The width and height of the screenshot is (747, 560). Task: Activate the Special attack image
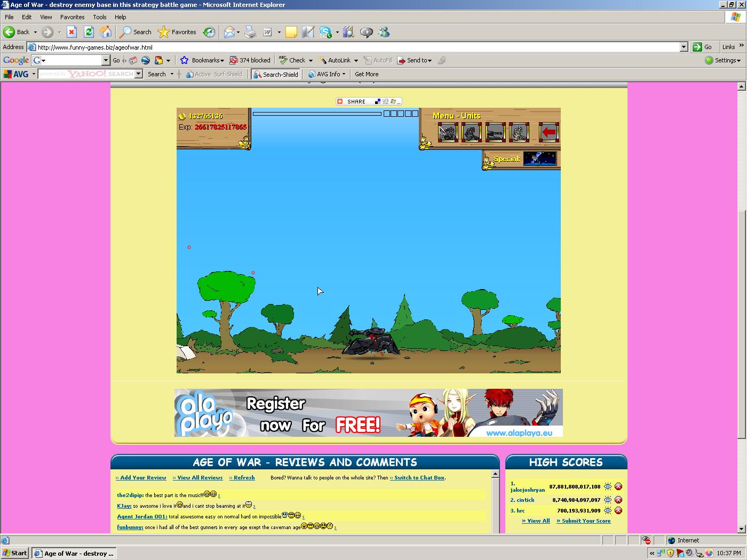point(540,158)
